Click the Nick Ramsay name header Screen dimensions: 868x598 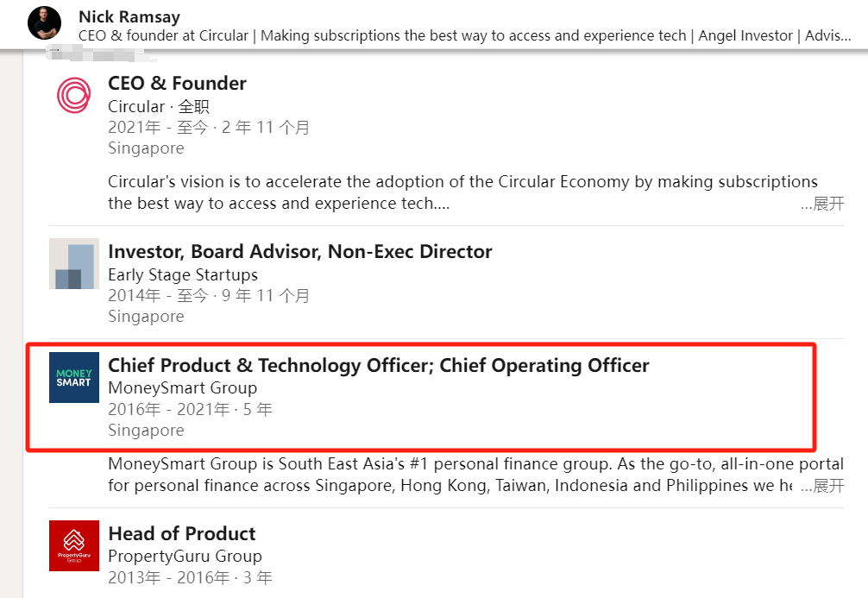pos(129,16)
